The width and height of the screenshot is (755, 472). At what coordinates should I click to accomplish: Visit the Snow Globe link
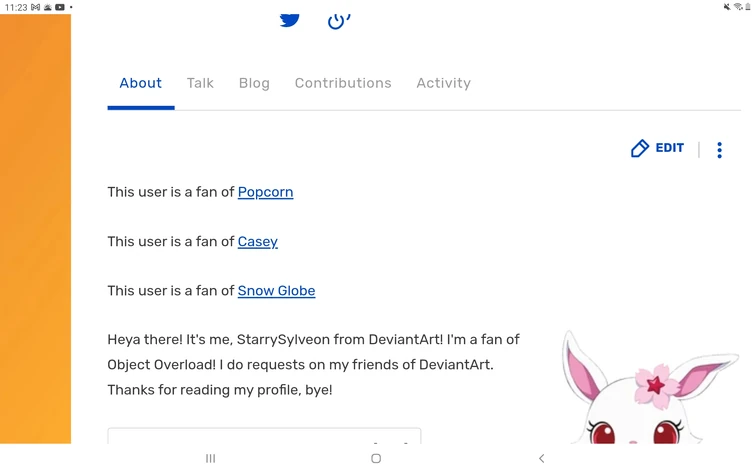(276, 291)
